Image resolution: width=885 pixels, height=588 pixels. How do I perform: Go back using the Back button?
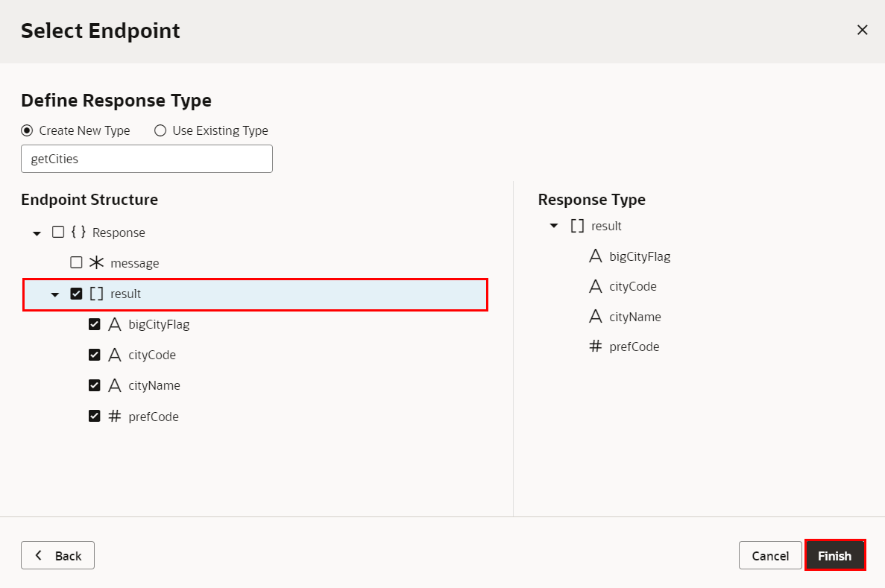(x=58, y=556)
